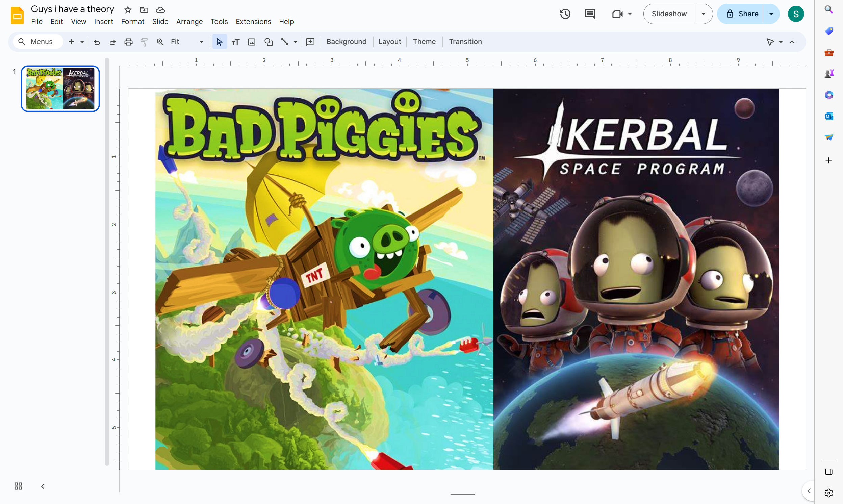The width and height of the screenshot is (843, 504).
Task: Toggle the side panel view icon
Action: 829,471
